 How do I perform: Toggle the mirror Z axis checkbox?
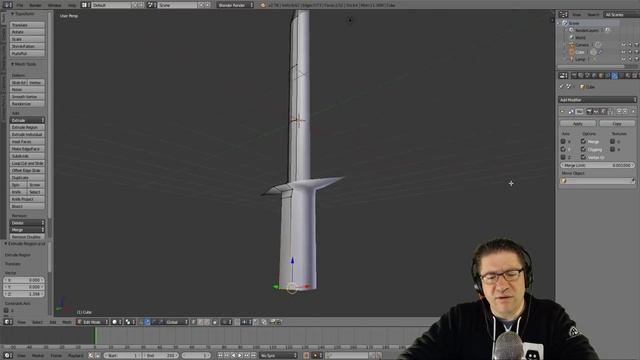click(x=563, y=157)
